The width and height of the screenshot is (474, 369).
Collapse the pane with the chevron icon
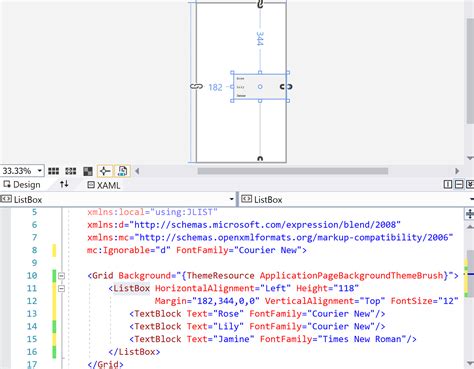coord(470,184)
